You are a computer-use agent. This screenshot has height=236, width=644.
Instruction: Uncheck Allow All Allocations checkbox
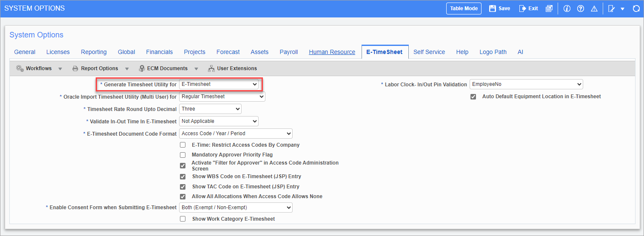click(183, 196)
